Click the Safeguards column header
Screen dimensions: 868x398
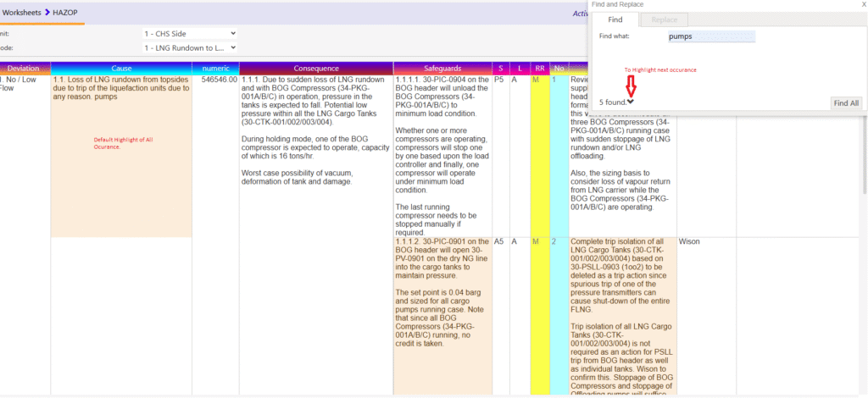click(442, 68)
